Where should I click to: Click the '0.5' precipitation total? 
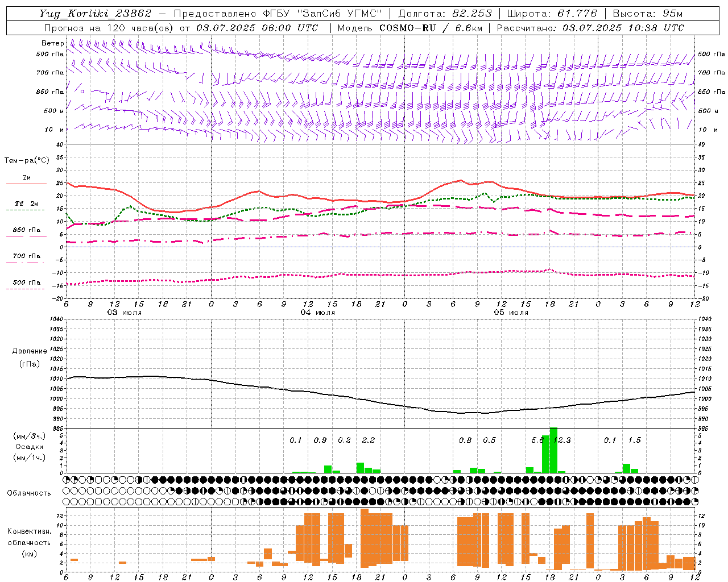(x=489, y=440)
